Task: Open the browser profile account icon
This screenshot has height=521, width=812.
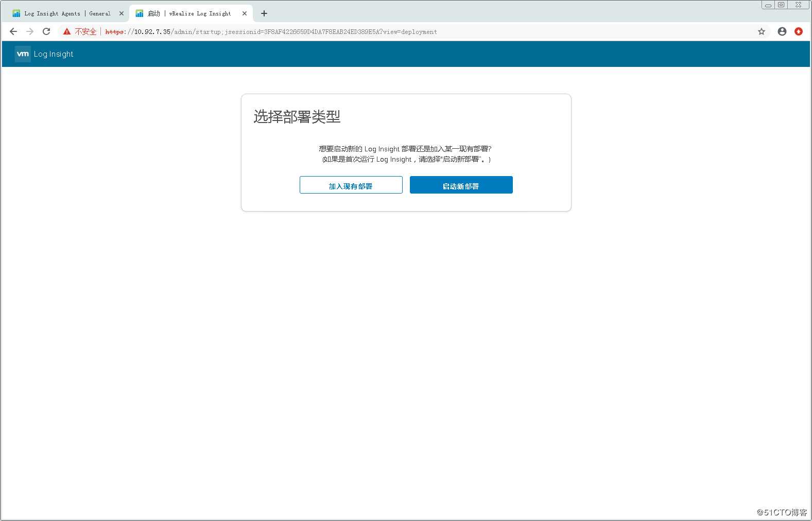Action: [782, 31]
